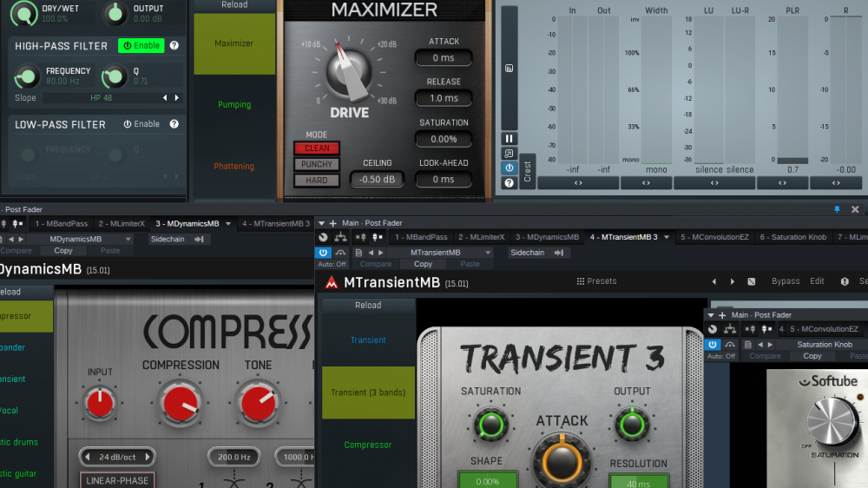Select Phattening preset in Maximizer list
The image size is (868, 488).
234,166
